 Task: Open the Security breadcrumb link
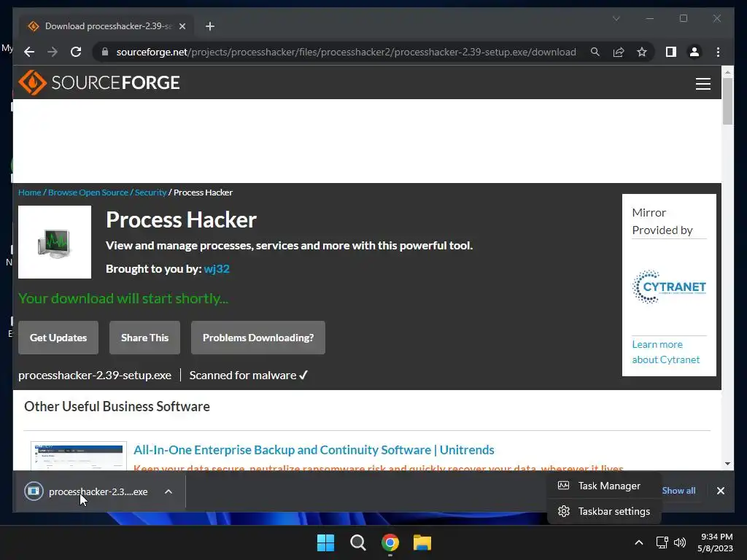coord(150,192)
